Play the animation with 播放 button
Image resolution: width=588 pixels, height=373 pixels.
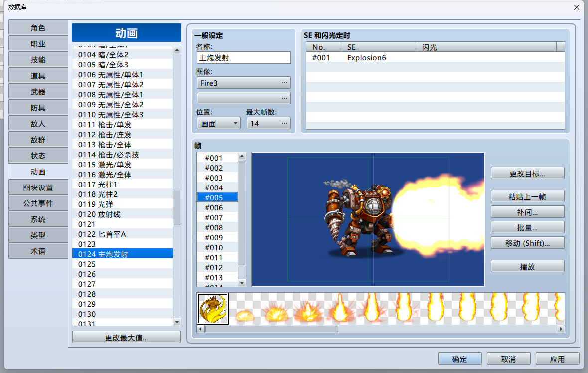click(527, 267)
